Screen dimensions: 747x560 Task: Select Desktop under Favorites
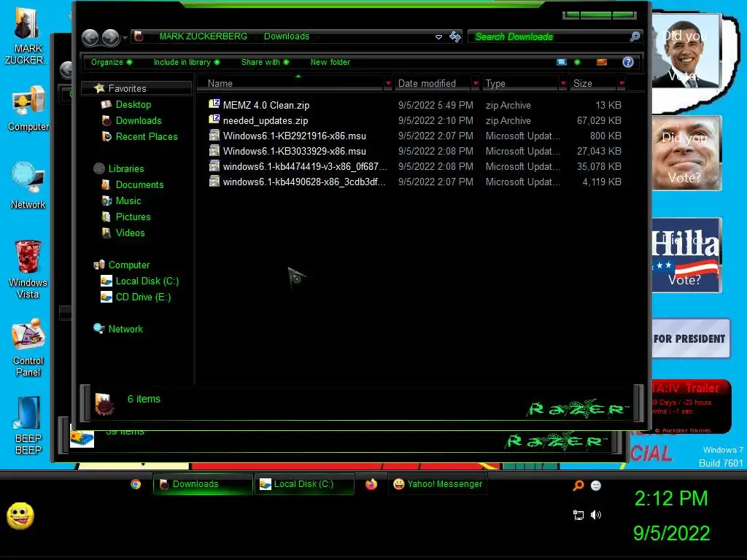click(x=133, y=105)
